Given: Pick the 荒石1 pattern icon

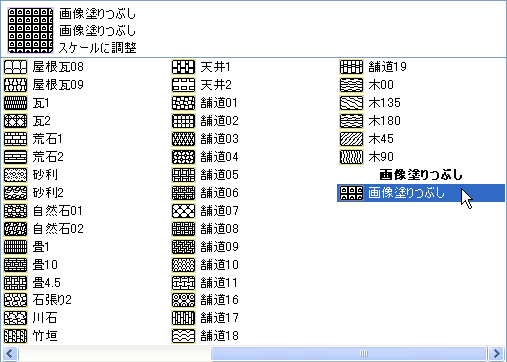Looking at the screenshot, I should [x=15, y=139].
